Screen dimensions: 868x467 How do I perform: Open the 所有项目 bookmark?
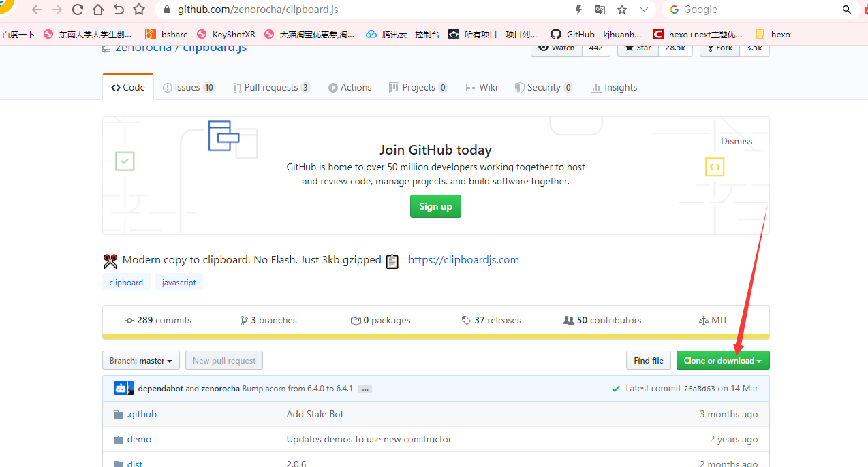coord(493,34)
